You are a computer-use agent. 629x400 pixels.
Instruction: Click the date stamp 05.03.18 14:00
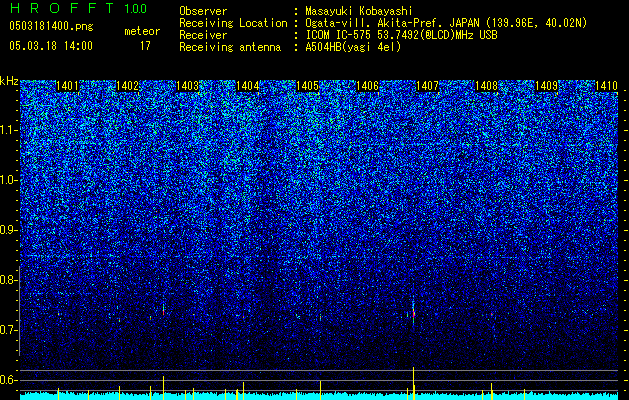pyautogui.click(x=51, y=45)
